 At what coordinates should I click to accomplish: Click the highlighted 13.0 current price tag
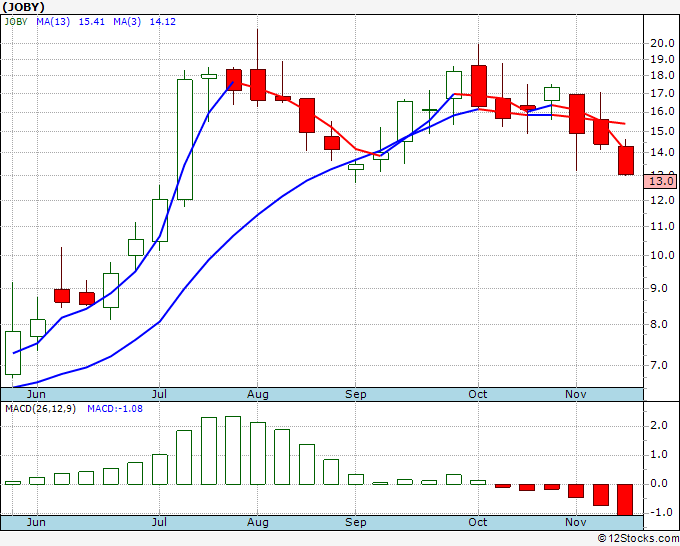tap(660, 181)
